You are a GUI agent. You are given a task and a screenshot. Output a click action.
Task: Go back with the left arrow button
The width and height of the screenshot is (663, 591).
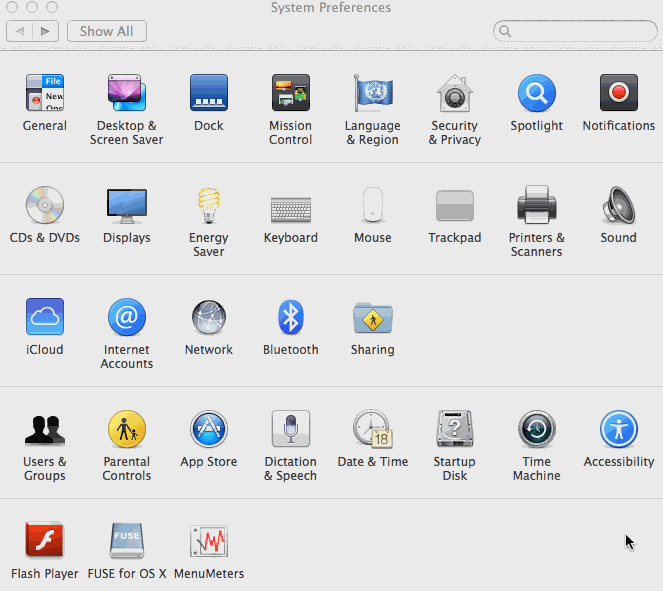19,31
